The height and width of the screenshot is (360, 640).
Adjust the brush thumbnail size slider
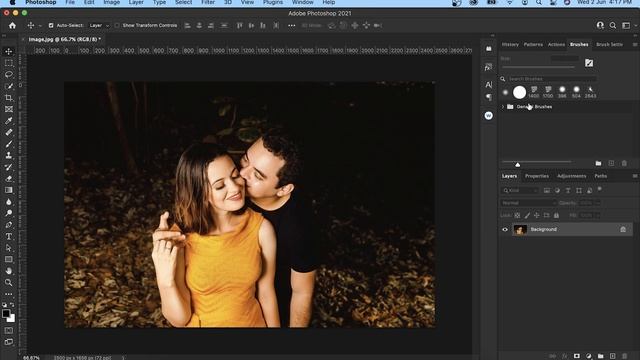pos(518,164)
